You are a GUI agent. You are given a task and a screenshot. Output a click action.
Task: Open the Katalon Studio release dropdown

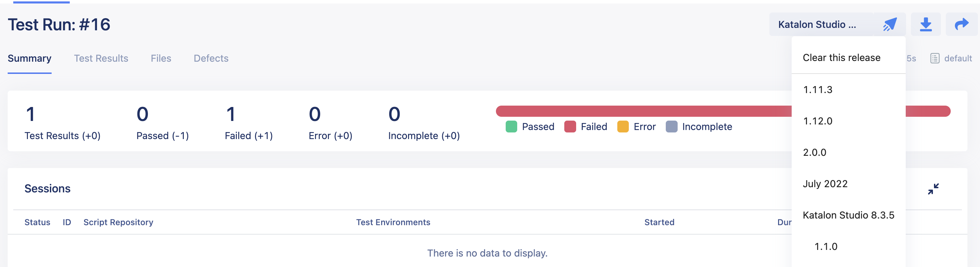point(817,24)
